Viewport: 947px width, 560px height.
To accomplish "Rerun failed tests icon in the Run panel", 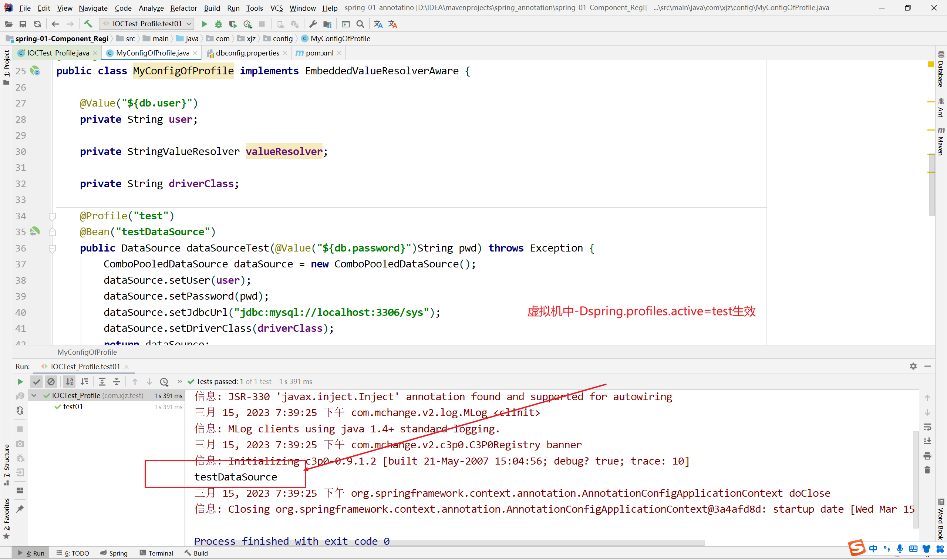I will coord(20,396).
